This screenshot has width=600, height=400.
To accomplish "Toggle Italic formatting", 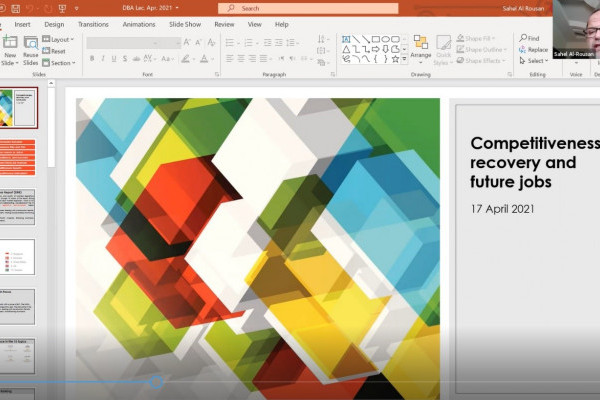I will [x=104, y=59].
